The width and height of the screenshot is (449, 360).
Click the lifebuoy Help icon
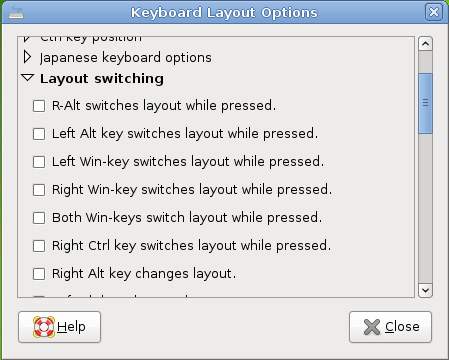pyautogui.click(x=44, y=327)
